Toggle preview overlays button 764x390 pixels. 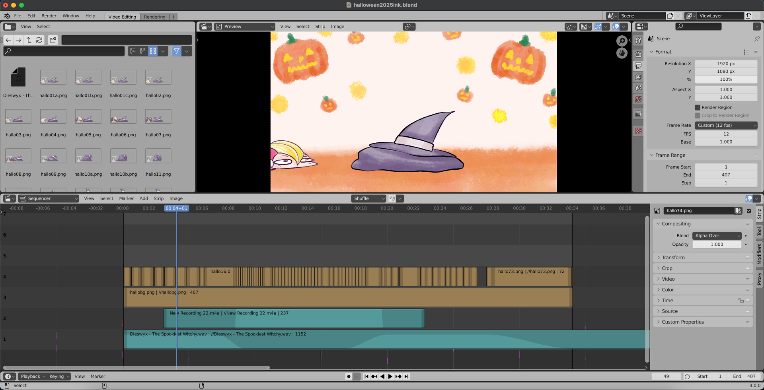[x=616, y=27]
